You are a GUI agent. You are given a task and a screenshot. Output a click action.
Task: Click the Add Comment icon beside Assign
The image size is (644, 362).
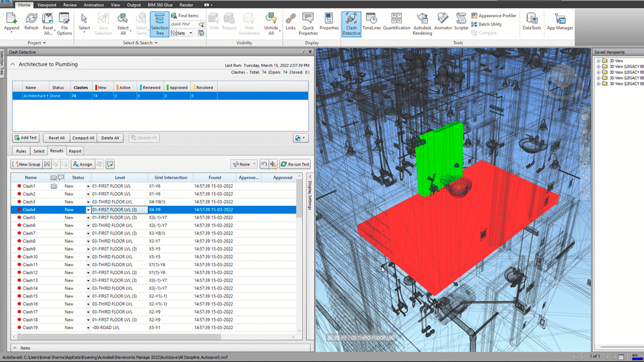[109, 164]
